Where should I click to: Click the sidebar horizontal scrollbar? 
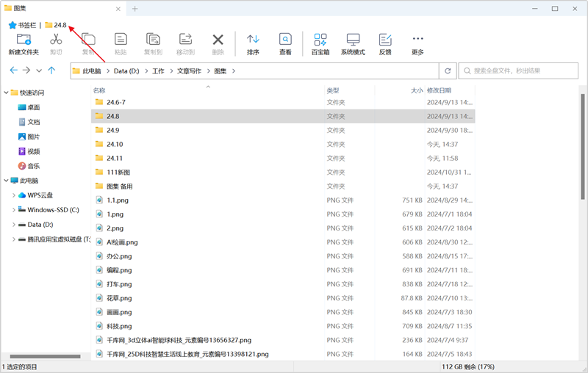45,356
